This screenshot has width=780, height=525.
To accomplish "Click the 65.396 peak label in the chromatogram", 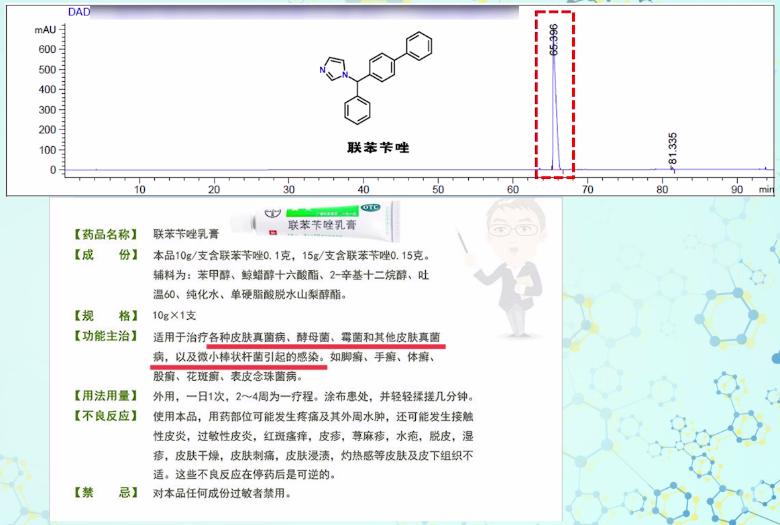I will (554, 39).
